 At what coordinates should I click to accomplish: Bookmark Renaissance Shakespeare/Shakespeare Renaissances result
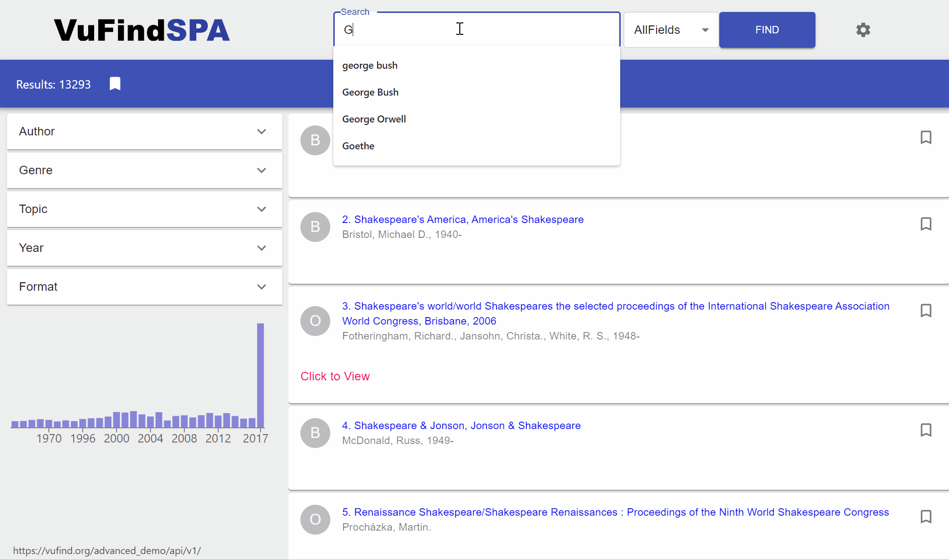click(926, 517)
